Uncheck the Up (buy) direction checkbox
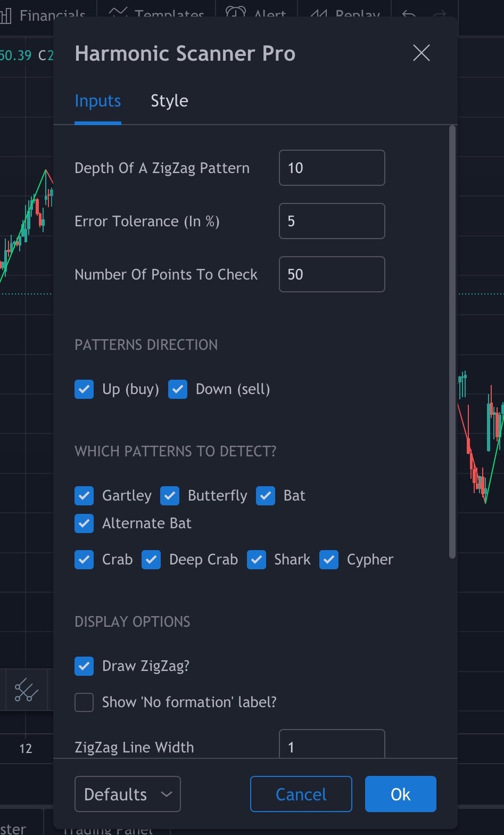The width and height of the screenshot is (504, 835). point(84,389)
